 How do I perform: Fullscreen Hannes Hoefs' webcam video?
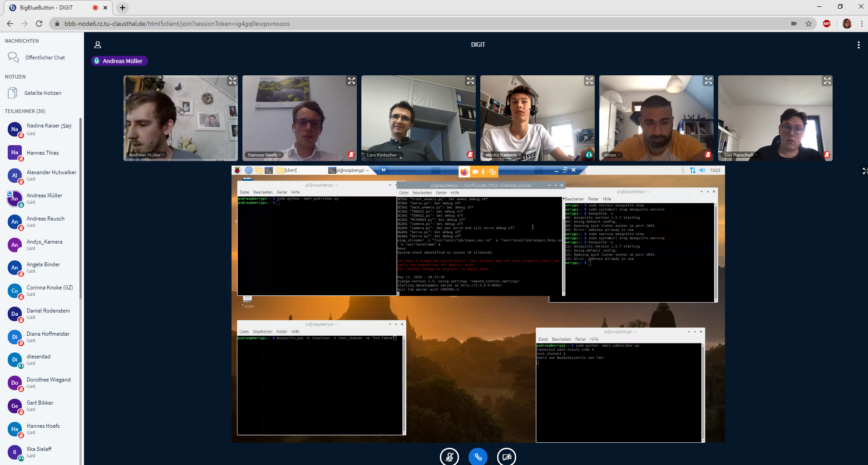tap(351, 81)
